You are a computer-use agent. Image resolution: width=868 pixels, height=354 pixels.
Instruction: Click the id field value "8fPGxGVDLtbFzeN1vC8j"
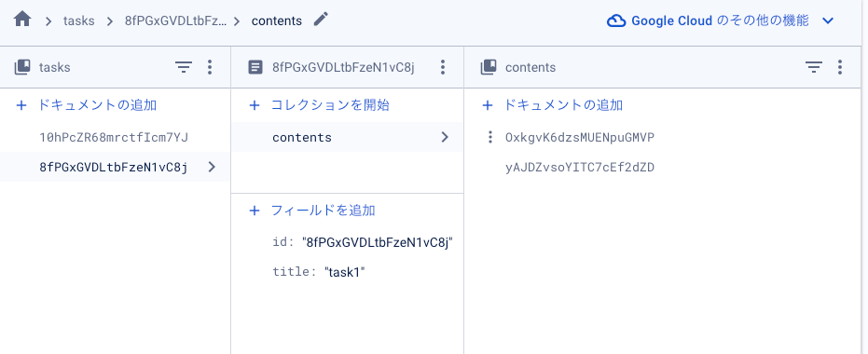(x=379, y=242)
